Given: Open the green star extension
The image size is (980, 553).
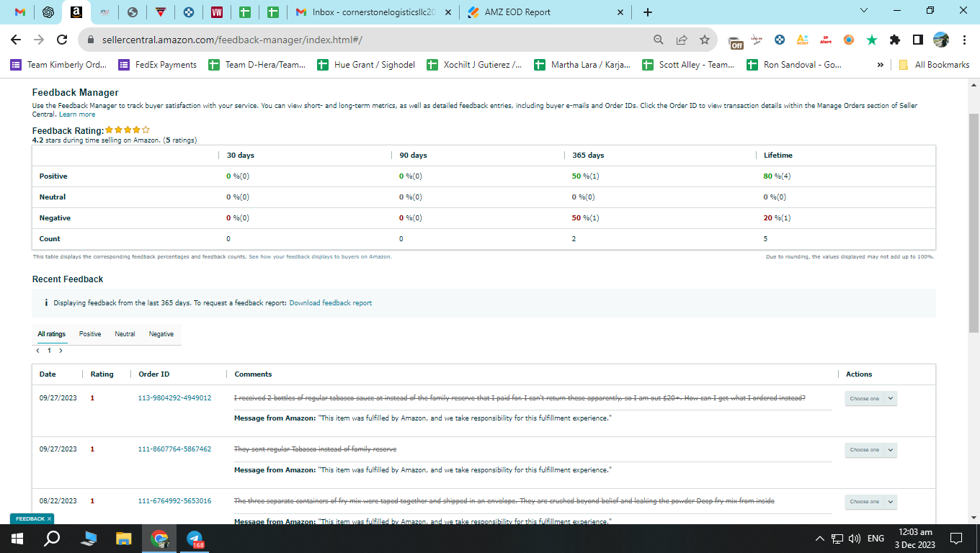Looking at the screenshot, I should [872, 40].
